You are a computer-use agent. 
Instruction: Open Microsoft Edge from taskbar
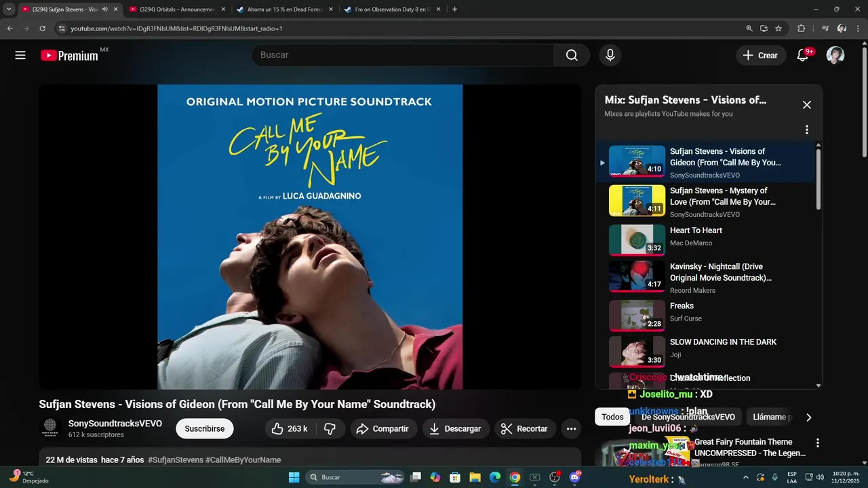pyautogui.click(x=495, y=477)
